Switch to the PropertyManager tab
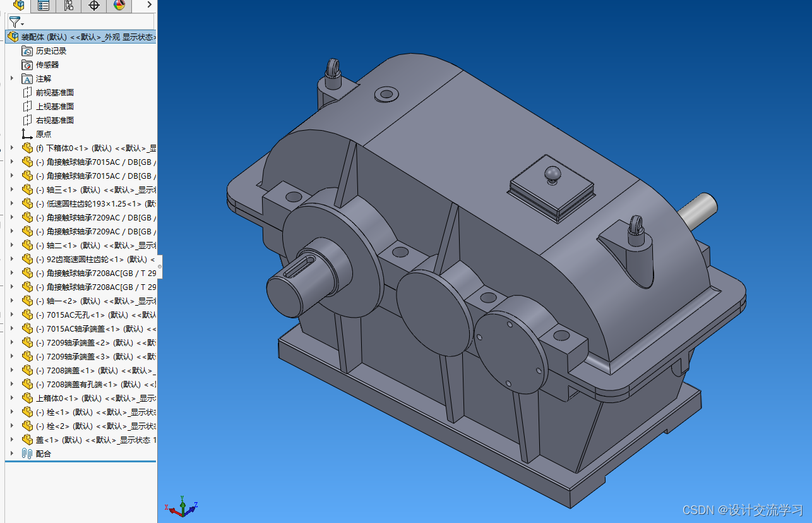Image resolution: width=812 pixels, height=523 pixels. [44, 6]
